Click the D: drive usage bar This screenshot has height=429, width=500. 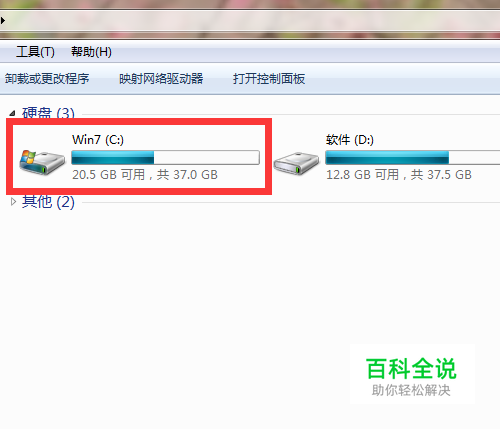pos(413,157)
